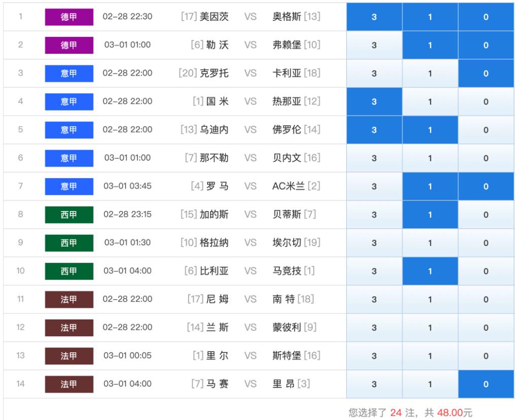
Task: Deselect 0 for 马赛 vs 里昂
Action: (486, 384)
